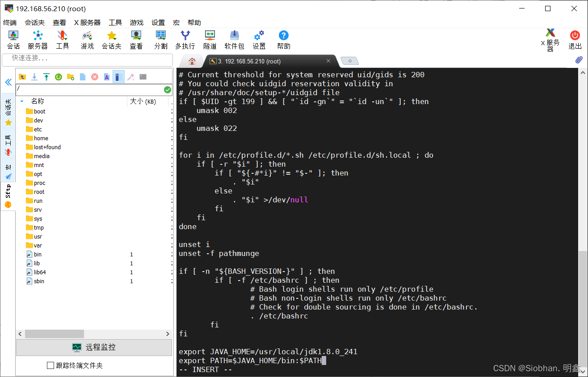
Task: Click SFTP upload to current folder icon
Action: [46, 77]
